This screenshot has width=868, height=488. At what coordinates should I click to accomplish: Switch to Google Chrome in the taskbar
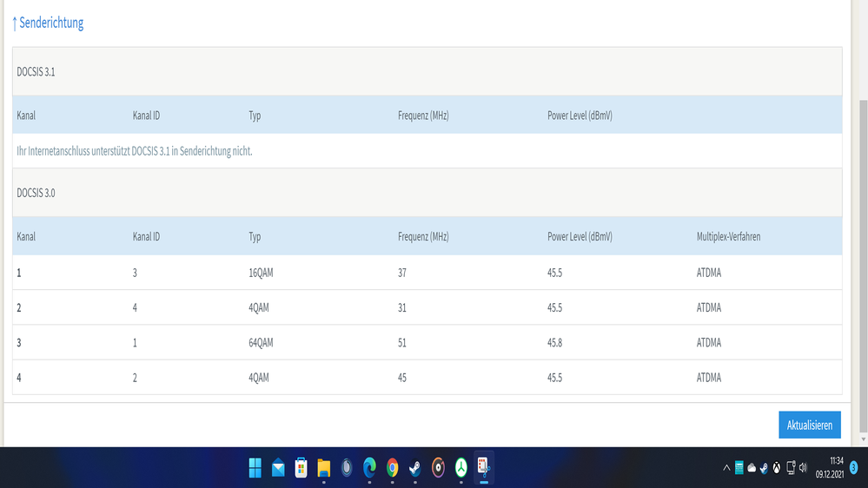coord(393,468)
